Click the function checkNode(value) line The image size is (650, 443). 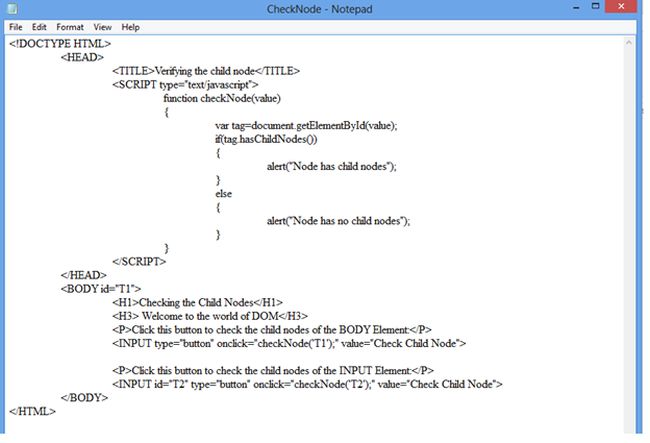tap(222, 98)
